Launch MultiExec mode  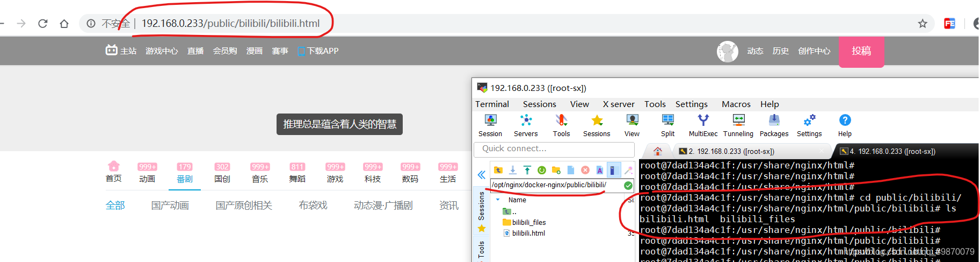[703, 126]
